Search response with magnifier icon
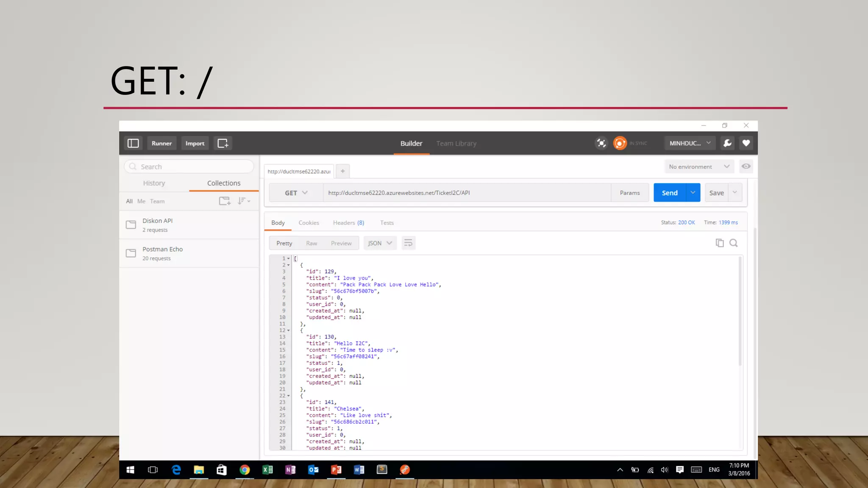The image size is (868, 488). pyautogui.click(x=733, y=243)
